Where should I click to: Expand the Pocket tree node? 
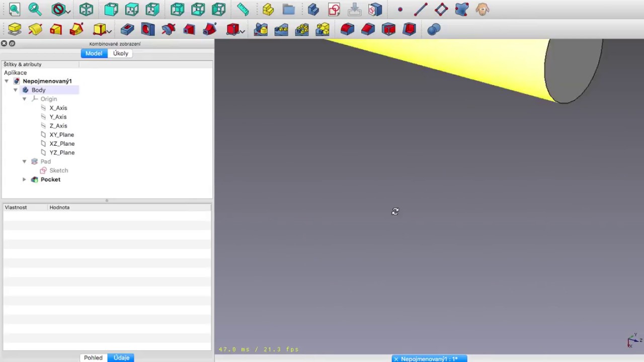pos(24,179)
